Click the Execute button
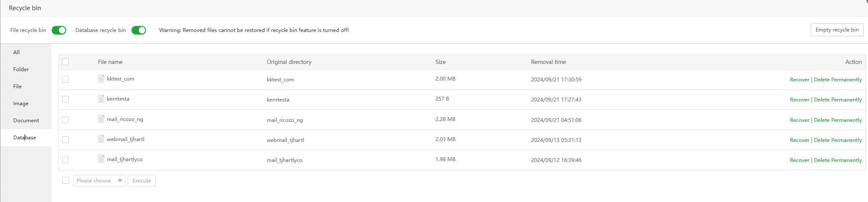Screen dimensions: 868x202 pyautogui.click(x=142, y=181)
